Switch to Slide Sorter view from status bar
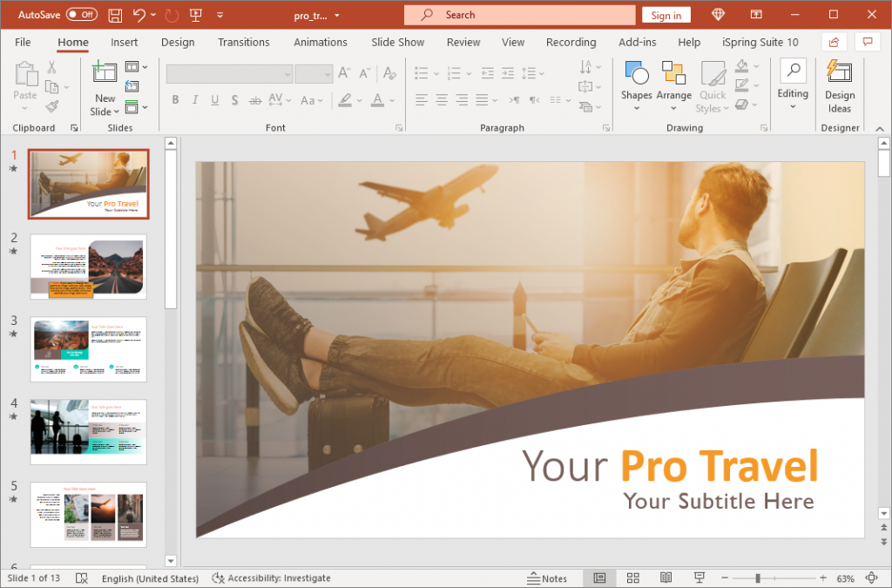This screenshot has height=588, width=892. [632, 578]
